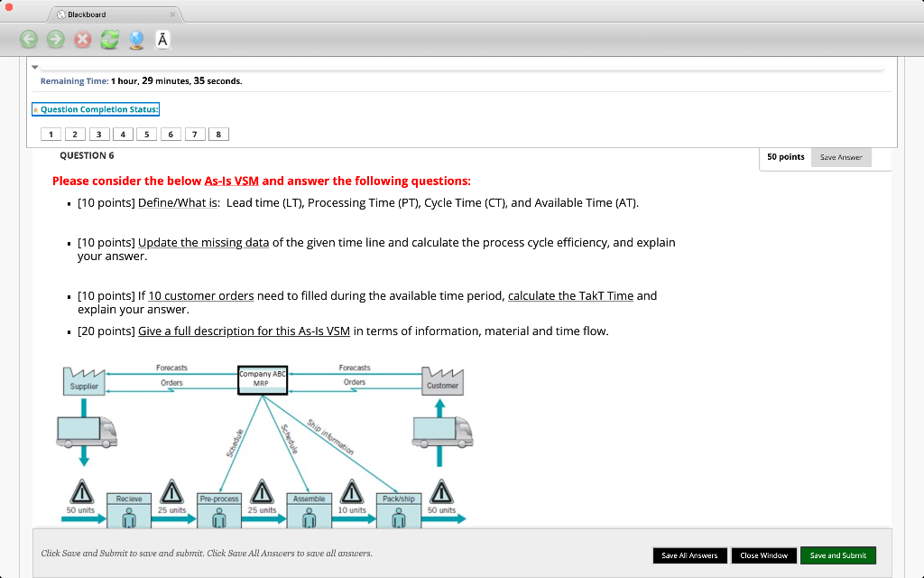Select the Blackboard browser tab
This screenshot has height=578, width=924.
[x=116, y=14]
